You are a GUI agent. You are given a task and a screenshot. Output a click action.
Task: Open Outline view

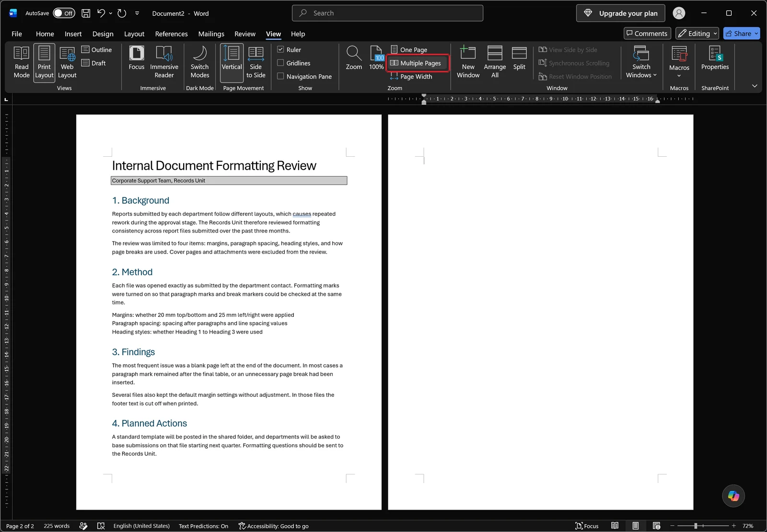pyautogui.click(x=96, y=49)
